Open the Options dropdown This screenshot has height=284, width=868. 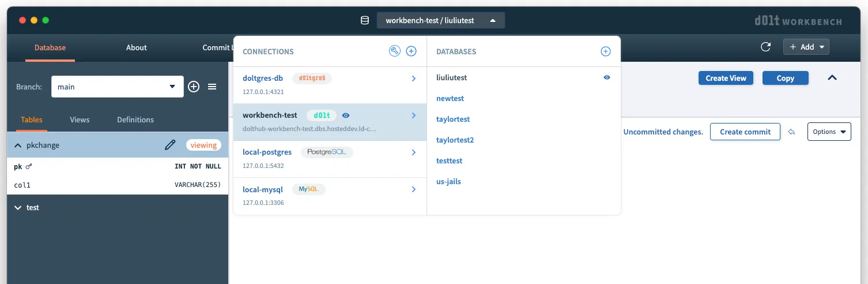(x=829, y=132)
